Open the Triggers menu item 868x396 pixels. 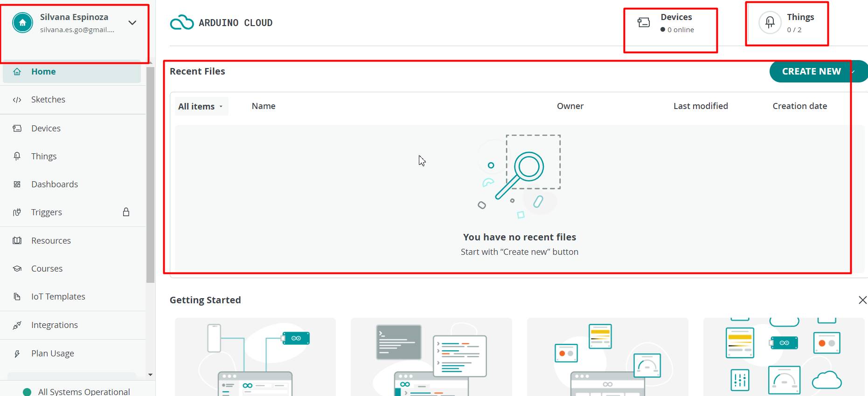coord(73,212)
